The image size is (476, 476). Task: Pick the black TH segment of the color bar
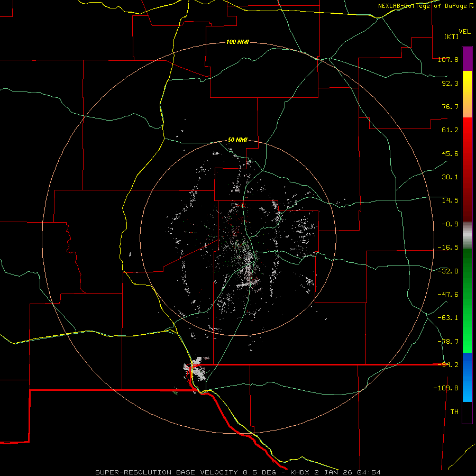click(467, 413)
